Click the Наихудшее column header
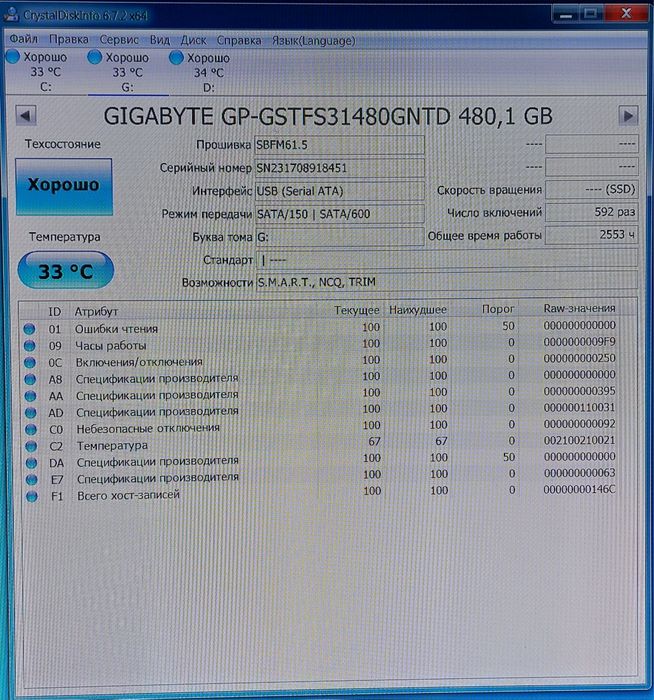Image resolution: width=654 pixels, height=700 pixels. coord(418,310)
